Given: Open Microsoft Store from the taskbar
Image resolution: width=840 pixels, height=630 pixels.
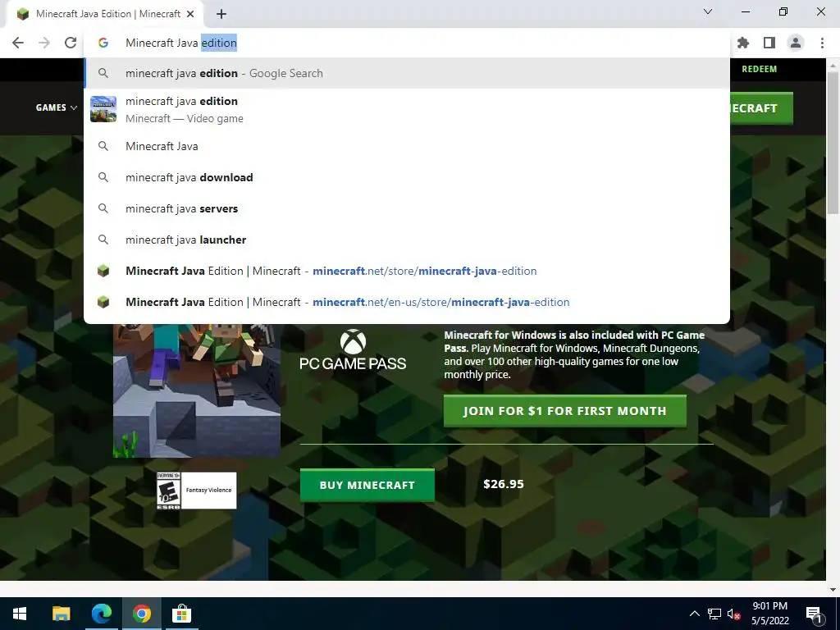Looking at the screenshot, I should 181,614.
